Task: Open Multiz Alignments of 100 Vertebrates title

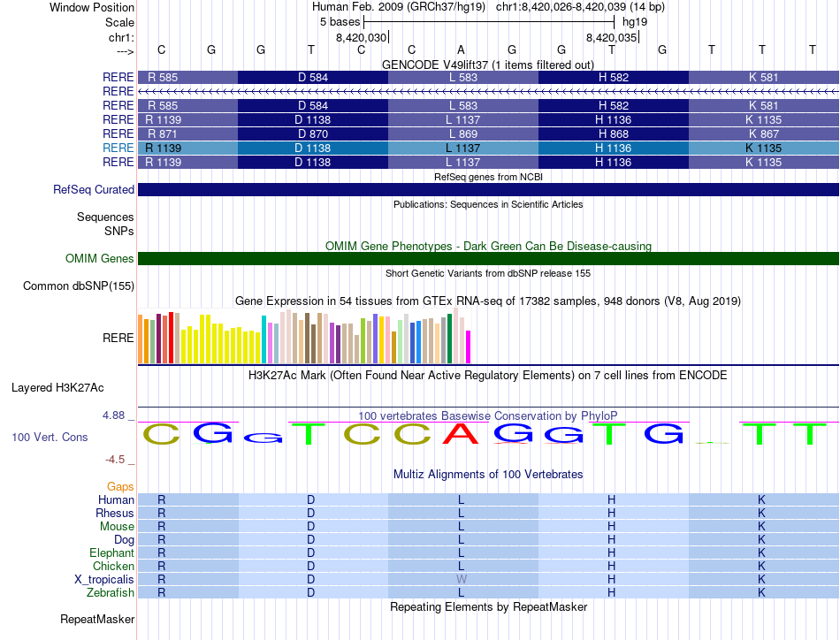Action: [x=488, y=474]
